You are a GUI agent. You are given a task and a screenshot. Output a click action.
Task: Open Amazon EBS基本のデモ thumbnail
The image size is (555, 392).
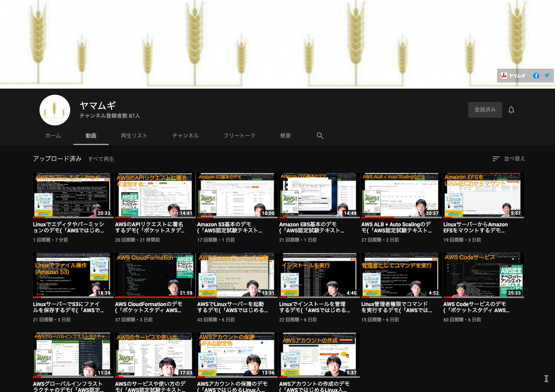click(x=319, y=195)
